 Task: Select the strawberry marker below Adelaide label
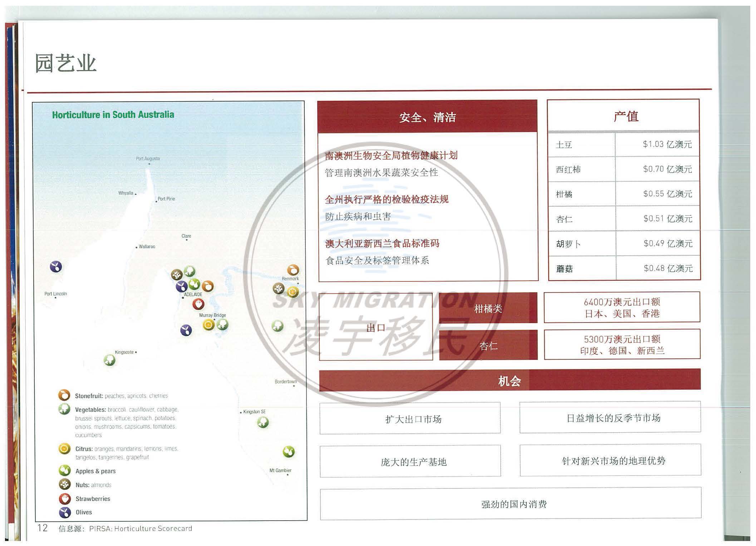198,304
